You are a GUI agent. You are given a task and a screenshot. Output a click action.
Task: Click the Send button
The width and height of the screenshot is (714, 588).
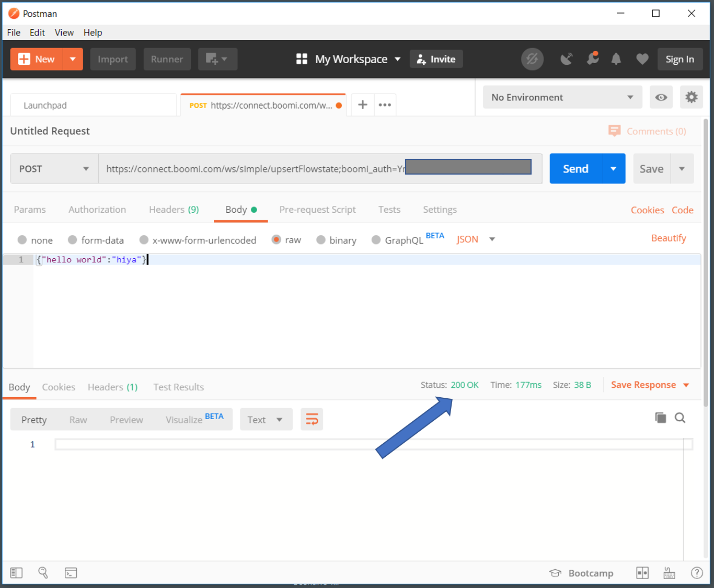(x=575, y=168)
